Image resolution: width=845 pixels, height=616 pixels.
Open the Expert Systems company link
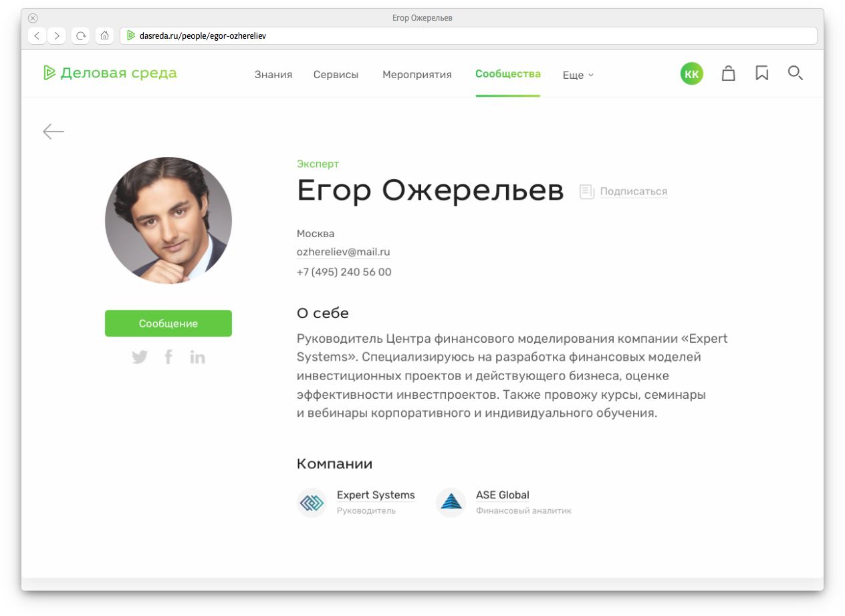coord(376,496)
